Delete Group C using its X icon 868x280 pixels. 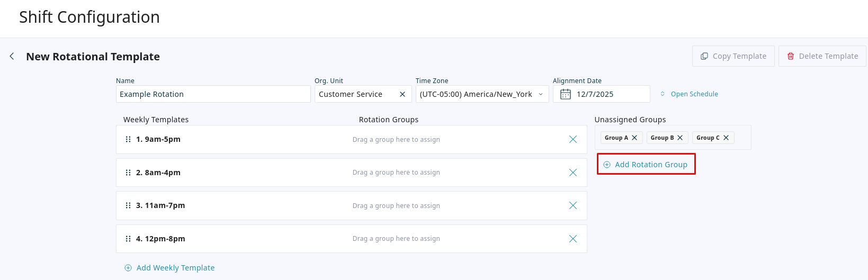click(726, 138)
